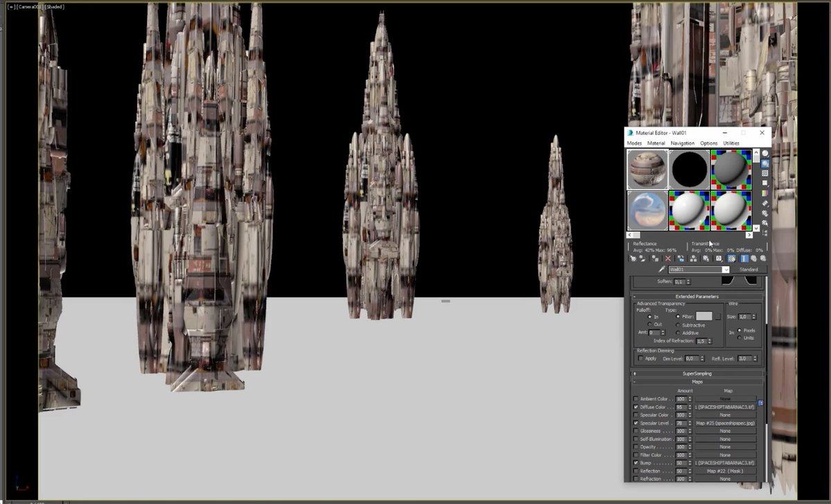Click the Standard material type button
The height and width of the screenshot is (504, 831).
[749, 269]
